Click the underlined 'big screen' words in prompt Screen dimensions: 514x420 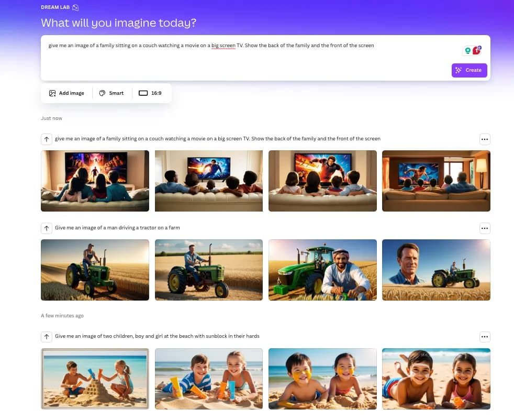223,46
